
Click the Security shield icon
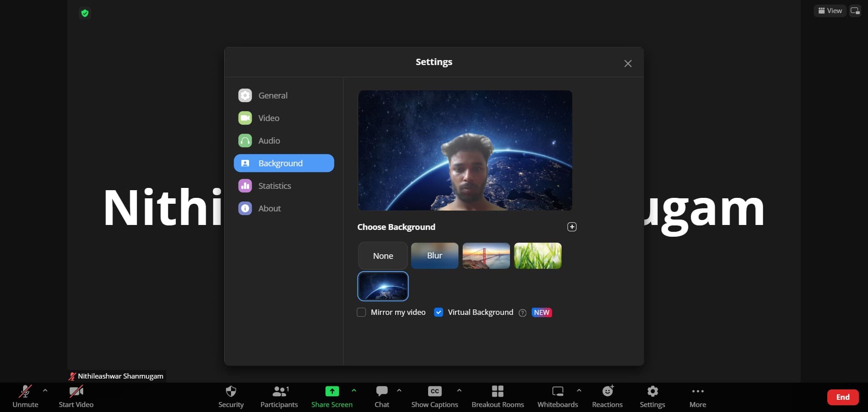231,391
